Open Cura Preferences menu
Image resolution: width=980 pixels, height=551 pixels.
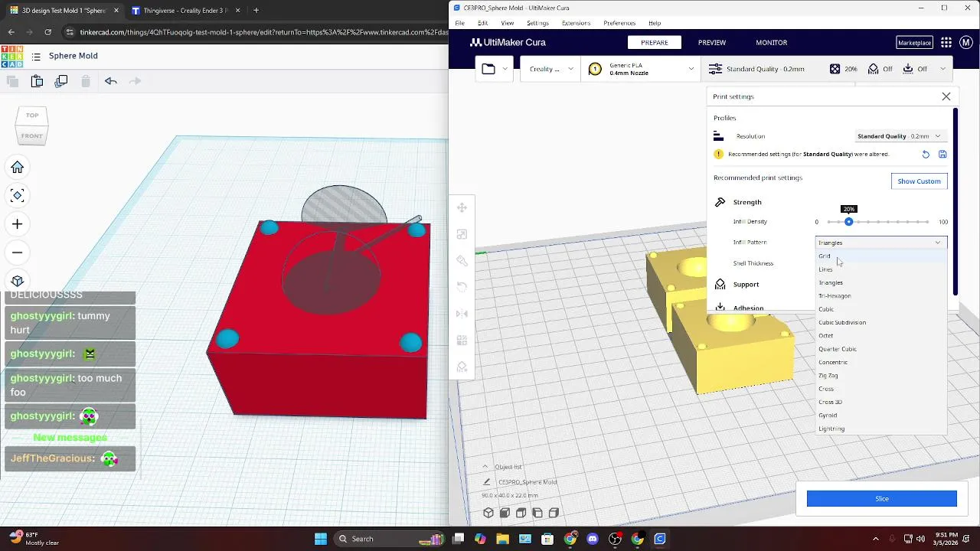[619, 23]
